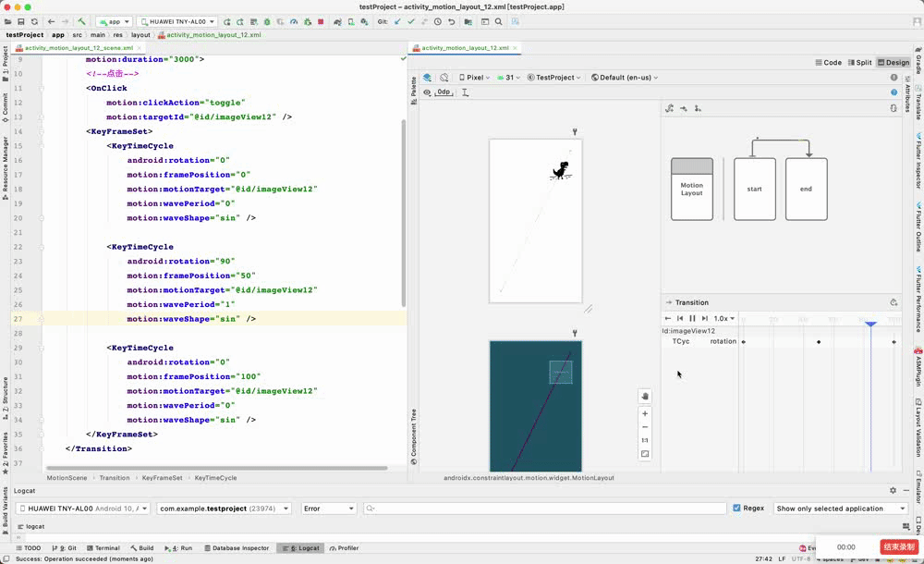This screenshot has width=924, height=564.
Task: Open the TestProject theme dropdown
Action: pos(553,78)
